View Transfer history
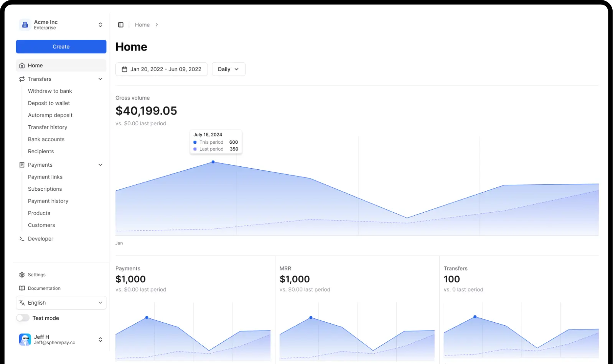This screenshot has width=613, height=364. click(48, 127)
